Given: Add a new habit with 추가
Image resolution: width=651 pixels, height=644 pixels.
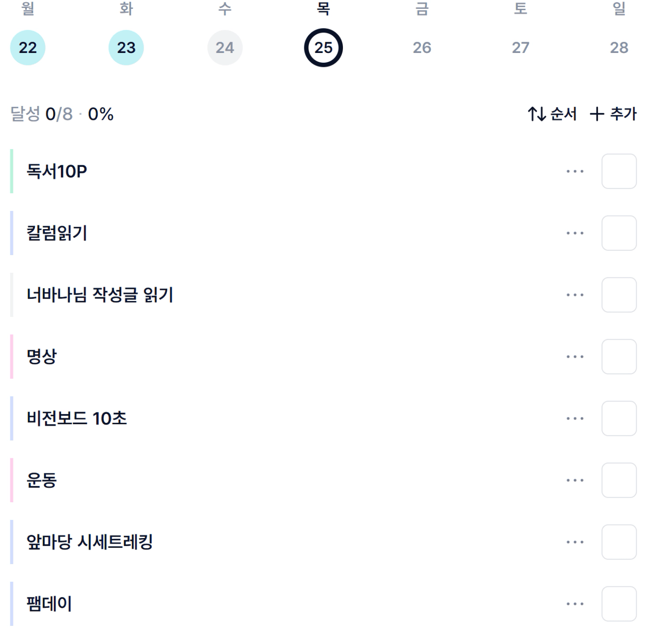Looking at the screenshot, I should pyautogui.click(x=613, y=114).
